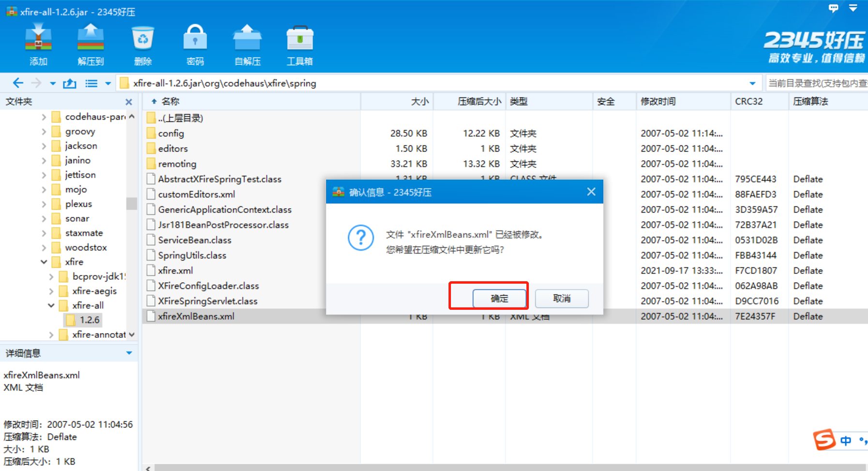The height and width of the screenshot is (471, 868).
Task: Open navigation history dropdown arrow
Action: [x=53, y=84]
